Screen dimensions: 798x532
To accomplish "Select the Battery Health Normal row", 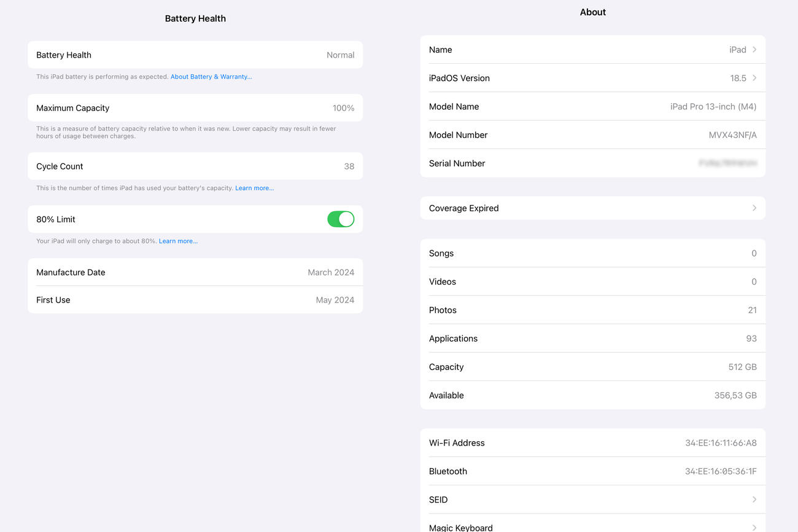I will pos(195,55).
